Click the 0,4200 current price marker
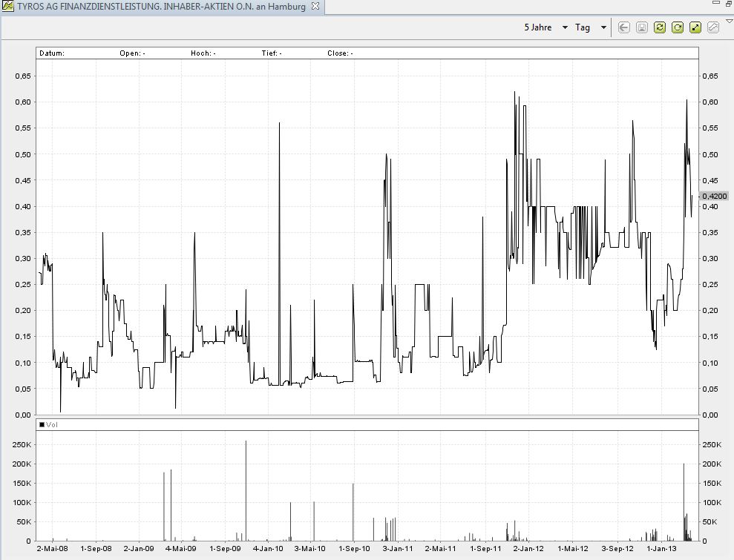The height and width of the screenshot is (560, 734). pos(713,196)
